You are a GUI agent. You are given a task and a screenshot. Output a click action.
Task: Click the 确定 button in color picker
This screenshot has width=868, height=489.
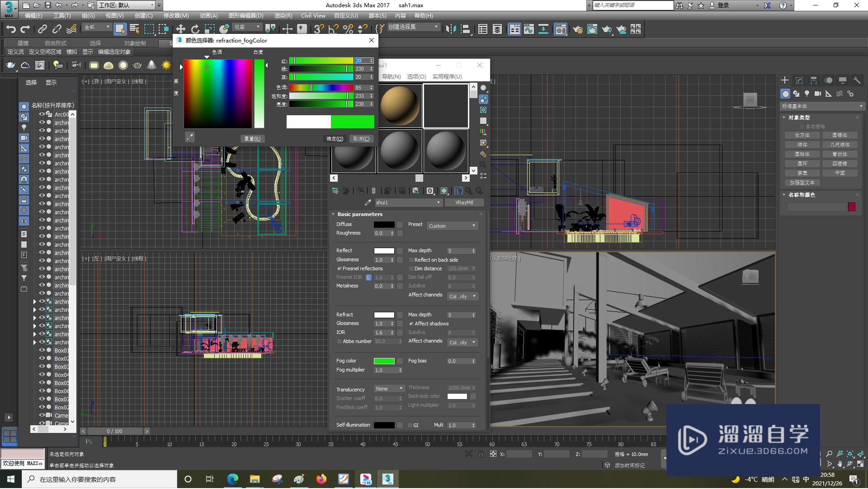(x=332, y=138)
